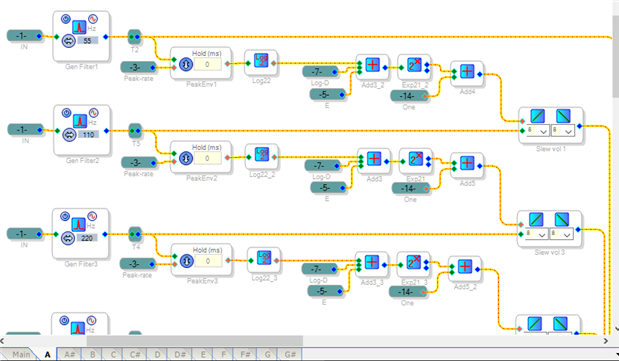Screen dimensions: 619x361
Task: Select the Add4 adder block icon
Action: 467,71
